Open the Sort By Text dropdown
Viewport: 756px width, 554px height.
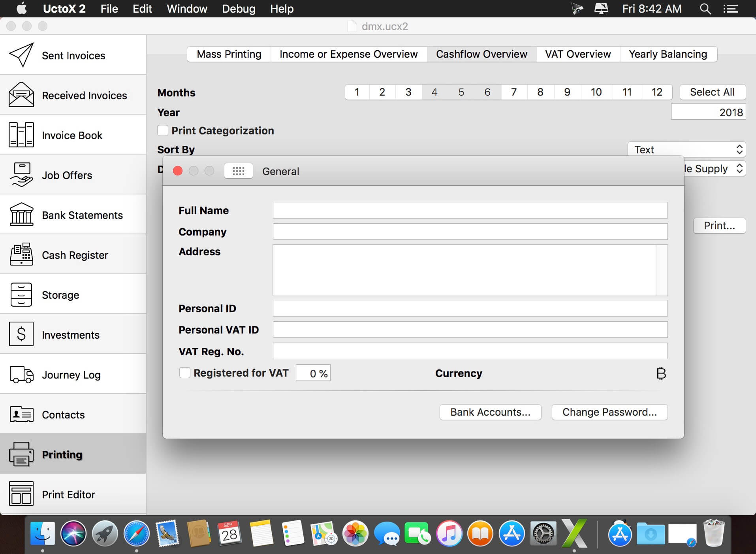pos(686,149)
